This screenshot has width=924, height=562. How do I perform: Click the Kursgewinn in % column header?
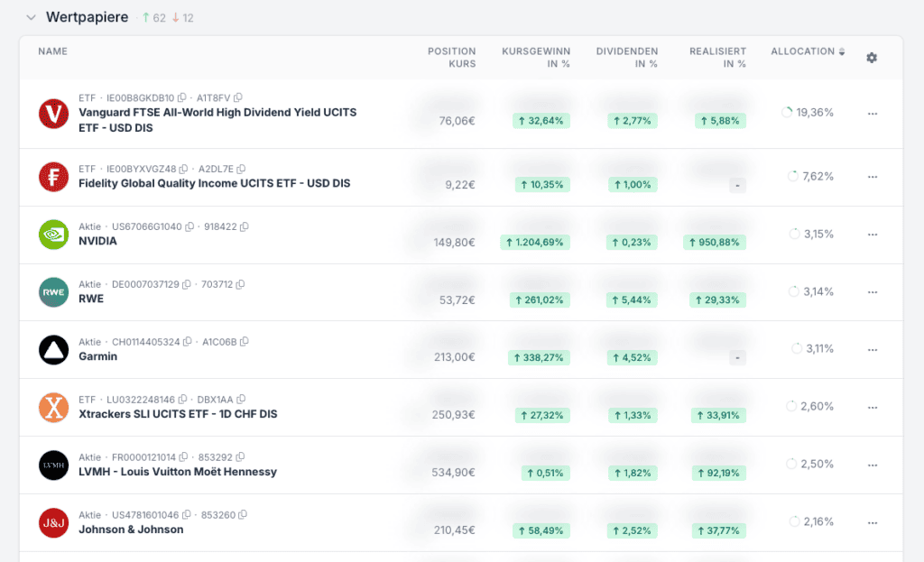coord(536,58)
